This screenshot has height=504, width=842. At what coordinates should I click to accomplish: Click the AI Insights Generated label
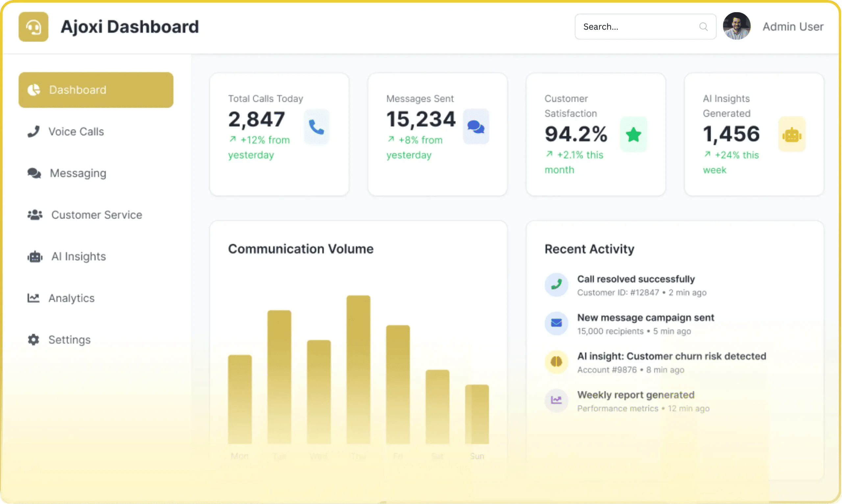point(727,106)
